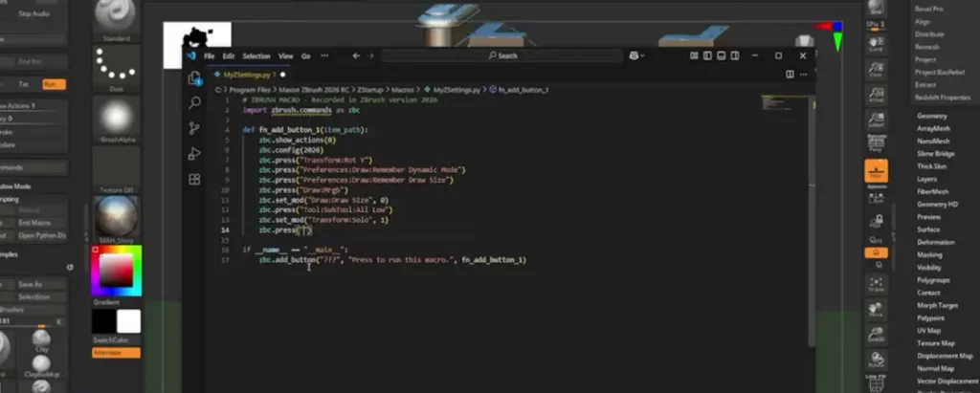980x393 pixels.
Task: Toggle the orange Floor grid button
Action: 875,171
